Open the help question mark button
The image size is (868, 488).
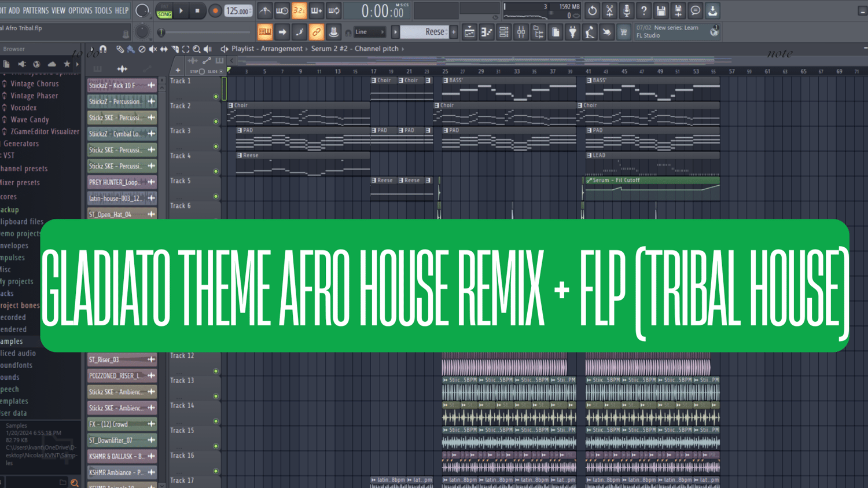643,11
